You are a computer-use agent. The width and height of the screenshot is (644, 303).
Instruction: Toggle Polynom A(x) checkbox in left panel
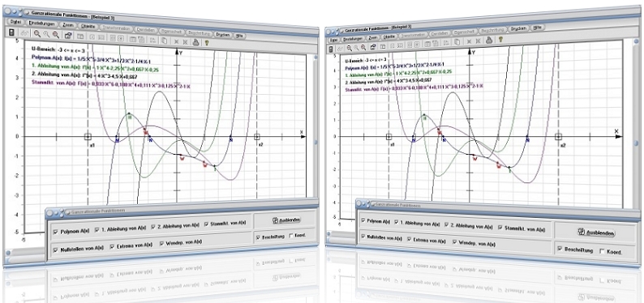[x=56, y=231]
